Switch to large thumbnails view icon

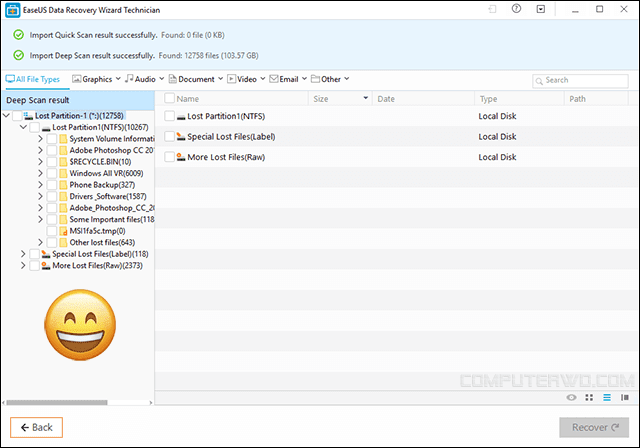click(589, 397)
